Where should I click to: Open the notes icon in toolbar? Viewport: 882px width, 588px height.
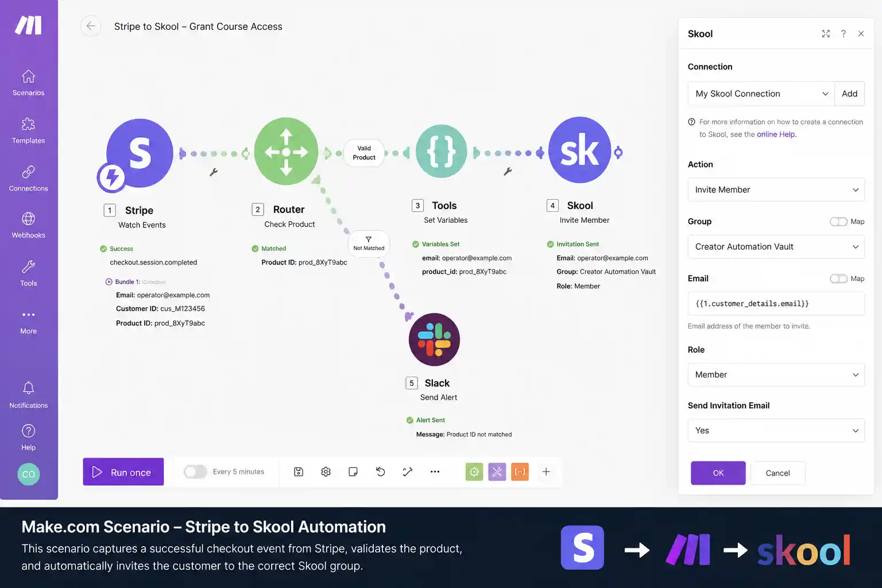[x=353, y=472]
